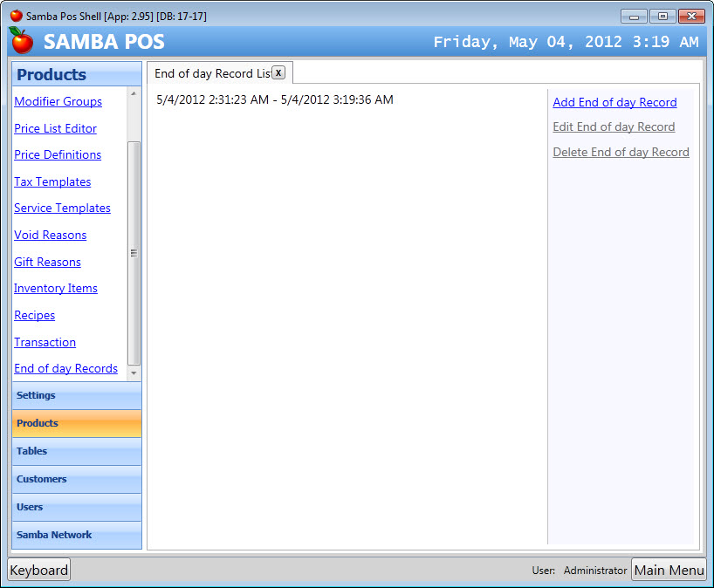Click the sidebar scroll up arrow
714x588 pixels.
(134, 93)
